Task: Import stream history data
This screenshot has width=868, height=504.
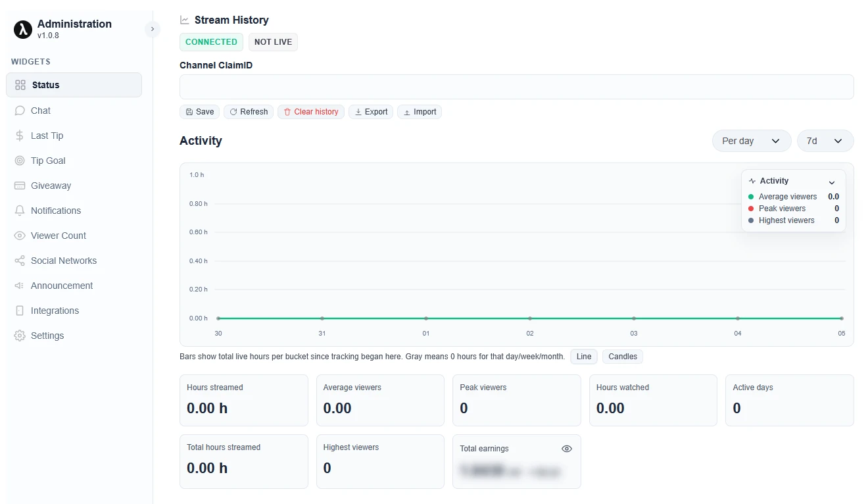Action: coord(420,112)
